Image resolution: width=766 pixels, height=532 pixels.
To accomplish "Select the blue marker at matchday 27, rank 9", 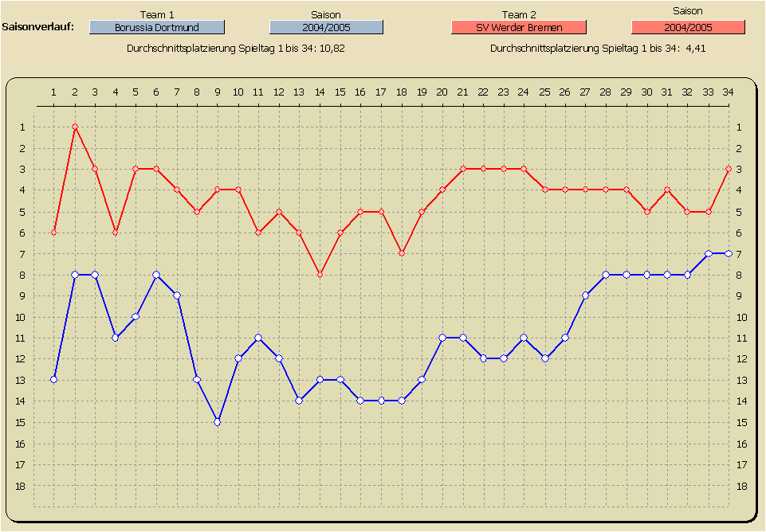I will tap(585, 295).
